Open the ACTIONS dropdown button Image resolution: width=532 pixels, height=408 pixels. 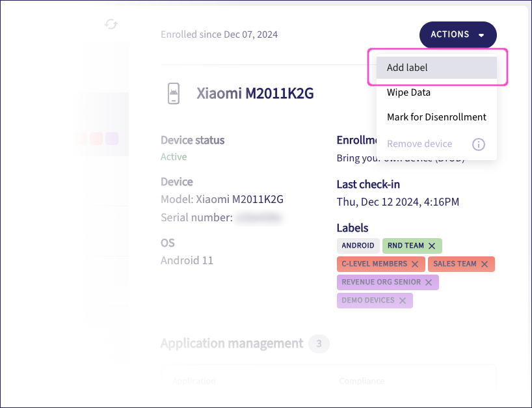(x=450, y=34)
